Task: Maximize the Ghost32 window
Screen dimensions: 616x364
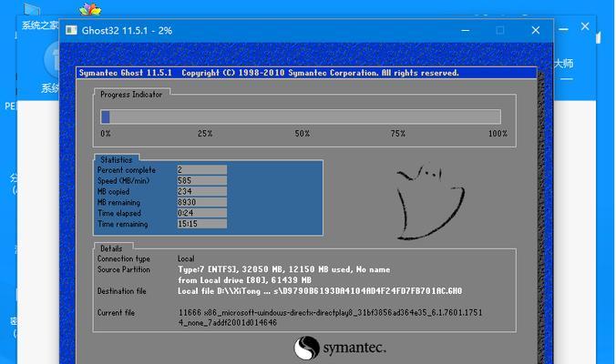Action: [x=499, y=30]
